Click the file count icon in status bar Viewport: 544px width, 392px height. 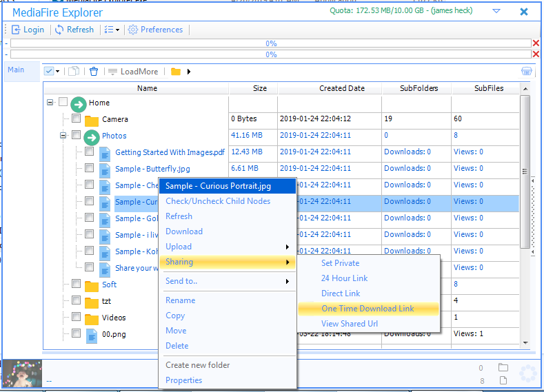pos(503,380)
